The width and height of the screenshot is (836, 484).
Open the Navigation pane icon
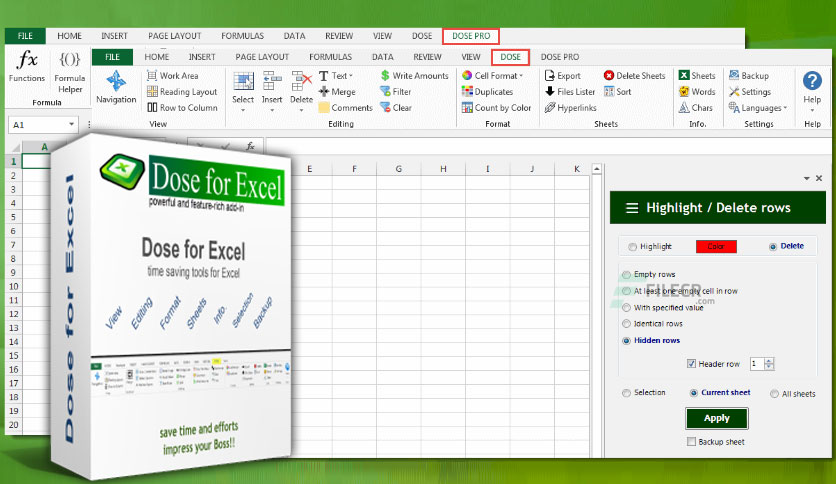[x=116, y=82]
